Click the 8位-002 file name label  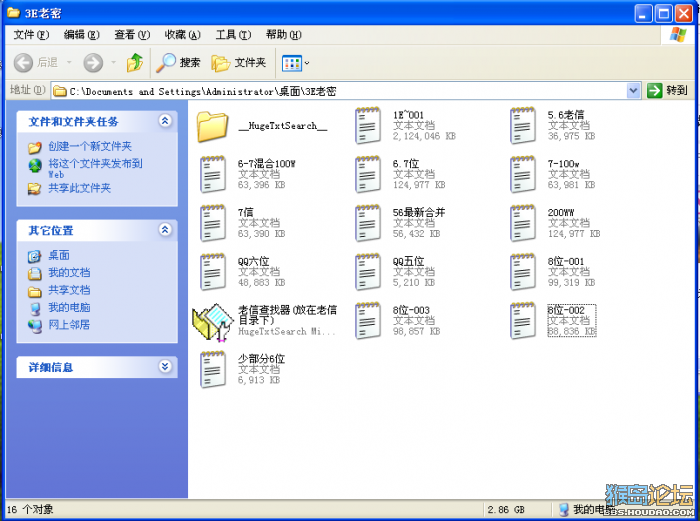click(566, 310)
